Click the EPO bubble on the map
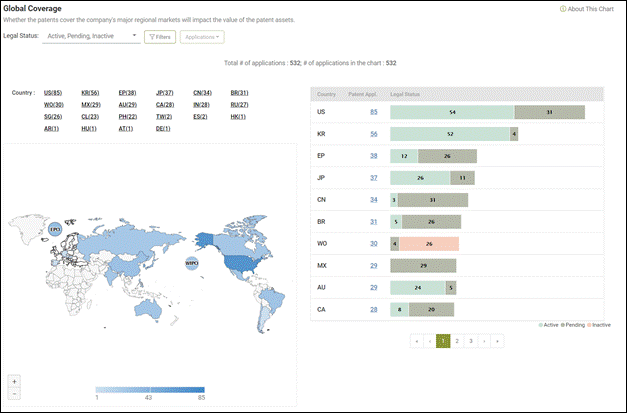The image size is (627, 413). (55, 229)
